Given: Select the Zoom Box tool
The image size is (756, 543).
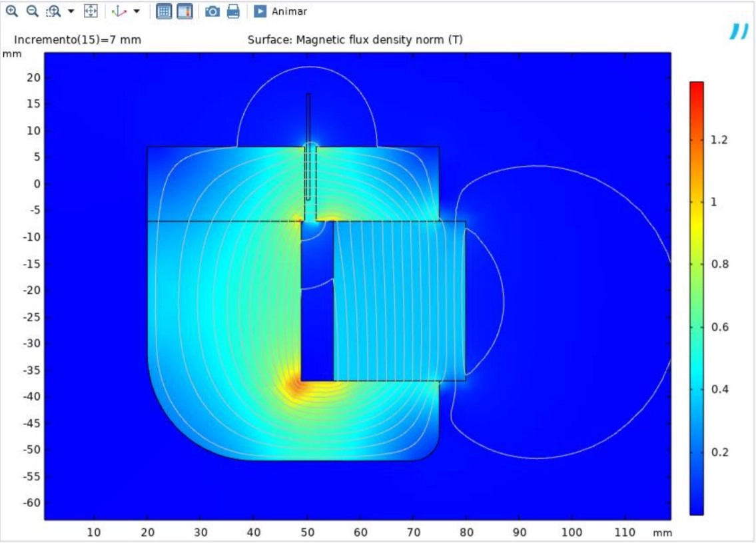Looking at the screenshot, I should point(53,11).
